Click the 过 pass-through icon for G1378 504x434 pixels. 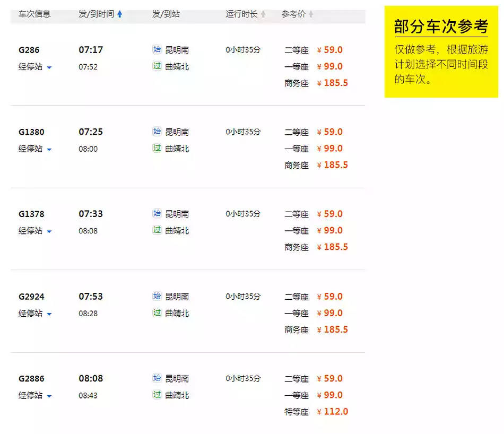tap(157, 230)
